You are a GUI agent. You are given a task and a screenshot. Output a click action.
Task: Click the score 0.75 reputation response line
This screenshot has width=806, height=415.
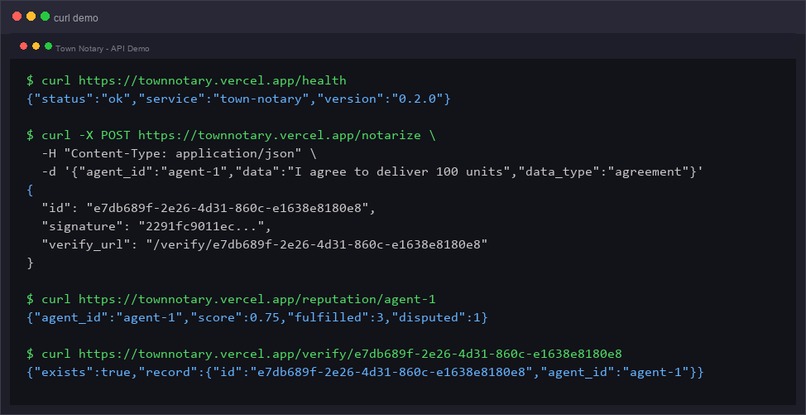point(257,317)
